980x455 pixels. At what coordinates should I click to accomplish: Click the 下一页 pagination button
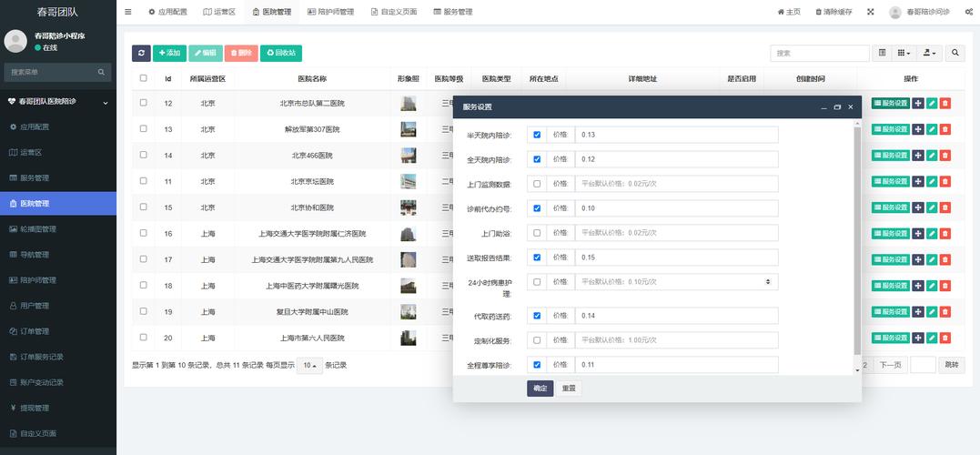[x=890, y=365]
